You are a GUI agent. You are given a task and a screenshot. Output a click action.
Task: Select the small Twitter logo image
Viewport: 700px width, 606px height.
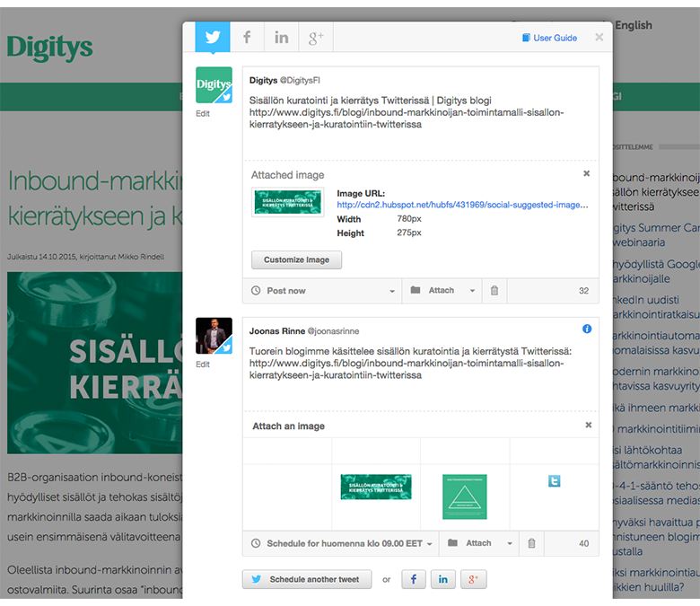(x=554, y=481)
